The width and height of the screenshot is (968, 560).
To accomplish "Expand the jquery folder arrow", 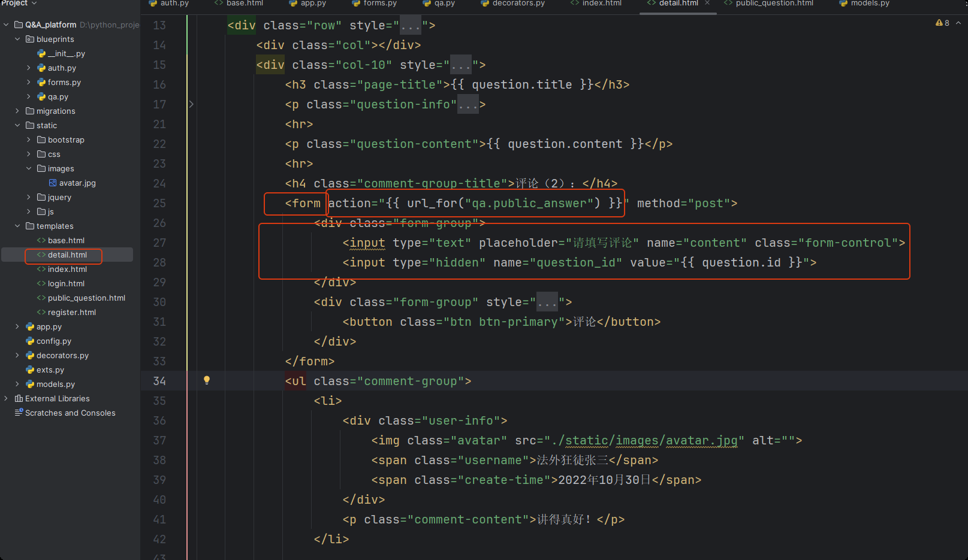I will point(29,197).
